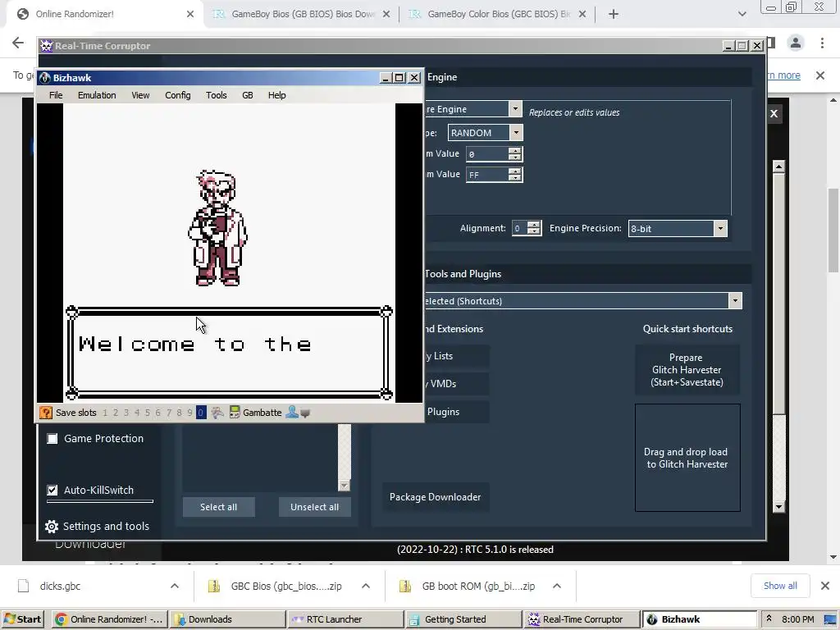
Task: Click the browser profile avatar icon
Action: tap(796, 43)
